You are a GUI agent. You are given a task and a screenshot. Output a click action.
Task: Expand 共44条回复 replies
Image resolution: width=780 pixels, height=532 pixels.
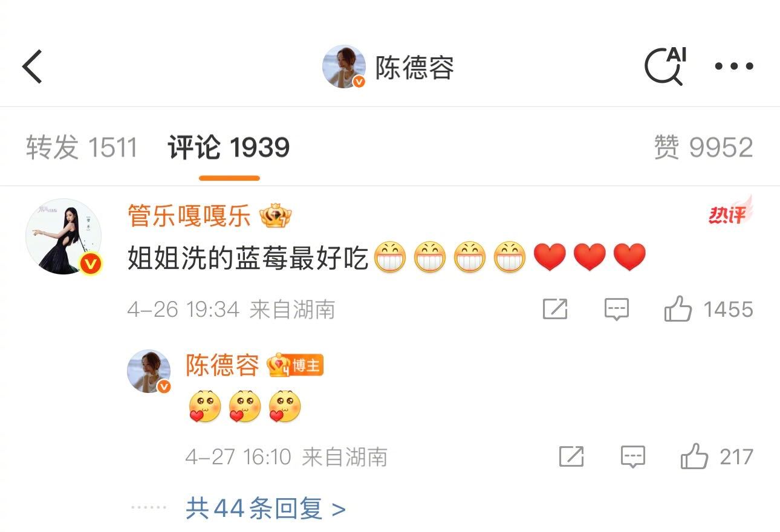(265, 508)
